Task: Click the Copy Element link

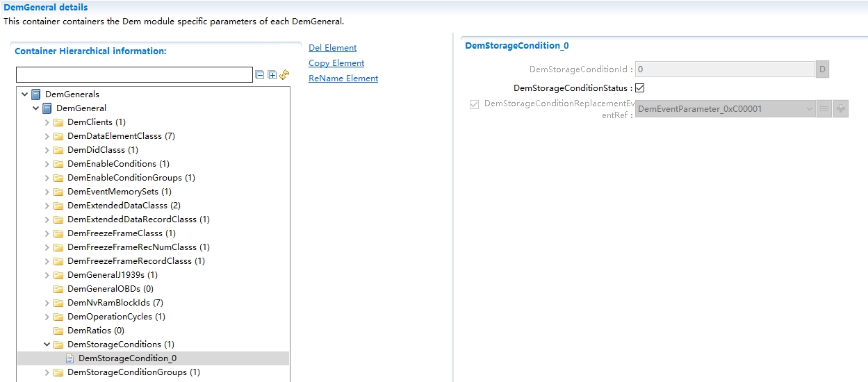Action: (336, 63)
